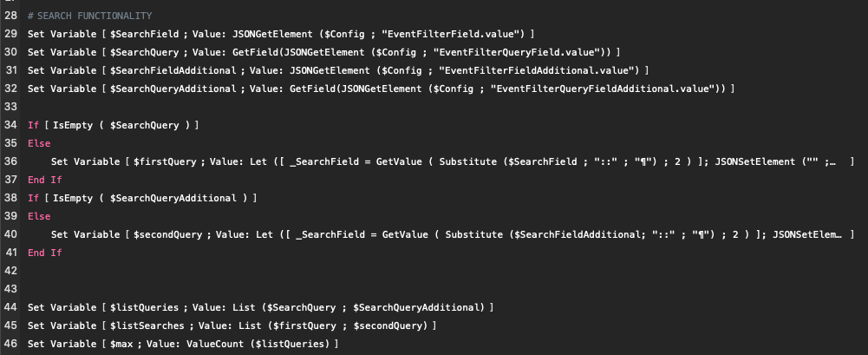
Task: Select the Set Variable $max step
Action: pyautogui.click(x=183, y=344)
